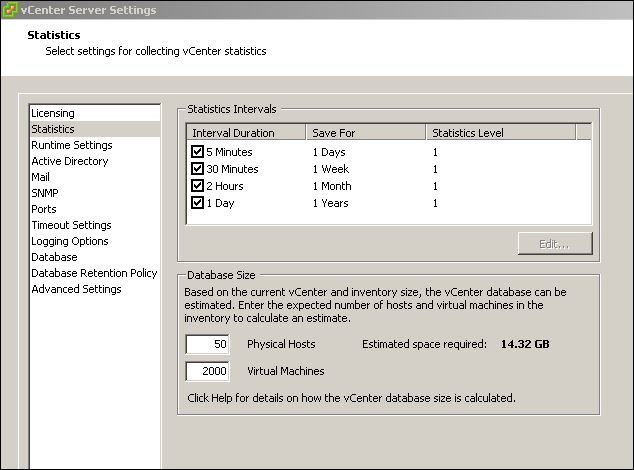The height and width of the screenshot is (470, 634).
Task: Go to Active Directory settings
Action: 69,161
